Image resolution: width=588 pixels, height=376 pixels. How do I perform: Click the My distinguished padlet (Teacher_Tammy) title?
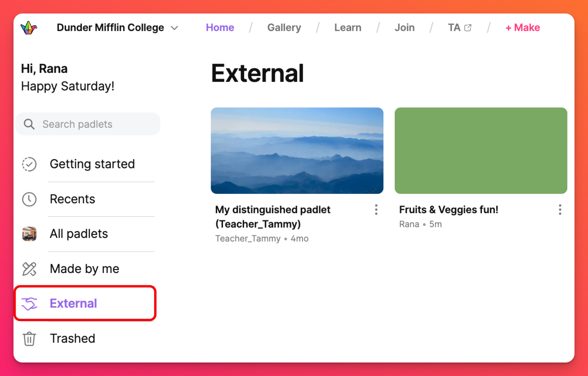pyautogui.click(x=272, y=217)
